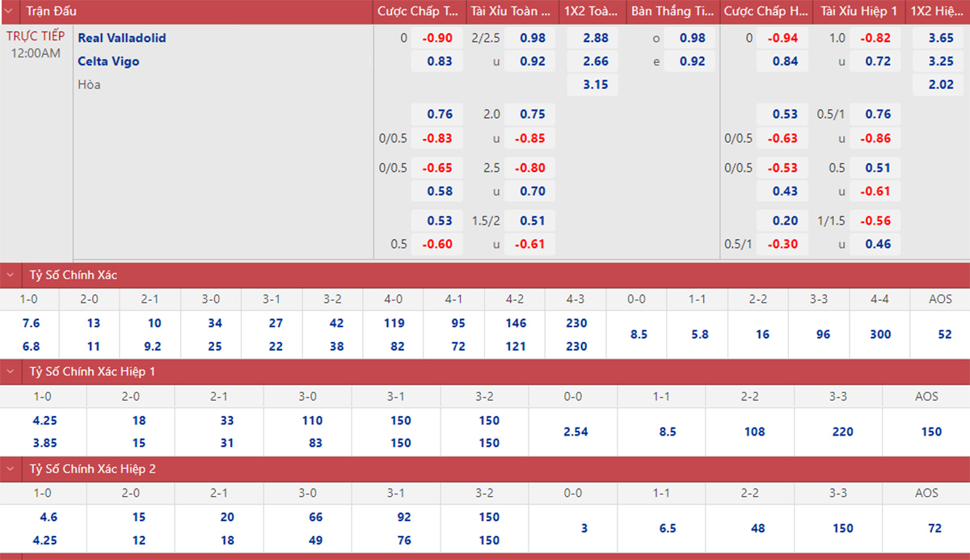Choose handicap odds -0.90 for Real Valladolid
Screen dimensions: 970x560
[439, 38]
